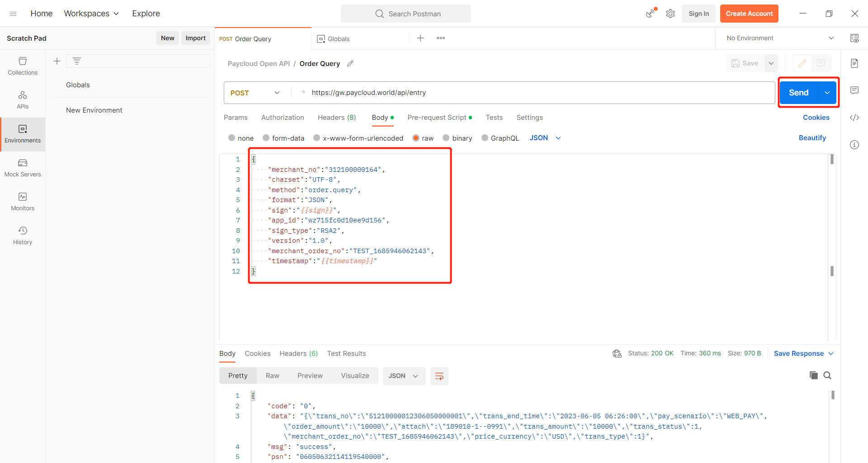The image size is (868, 463).
Task: Open the Mock Servers panel
Action: (x=23, y=168)
